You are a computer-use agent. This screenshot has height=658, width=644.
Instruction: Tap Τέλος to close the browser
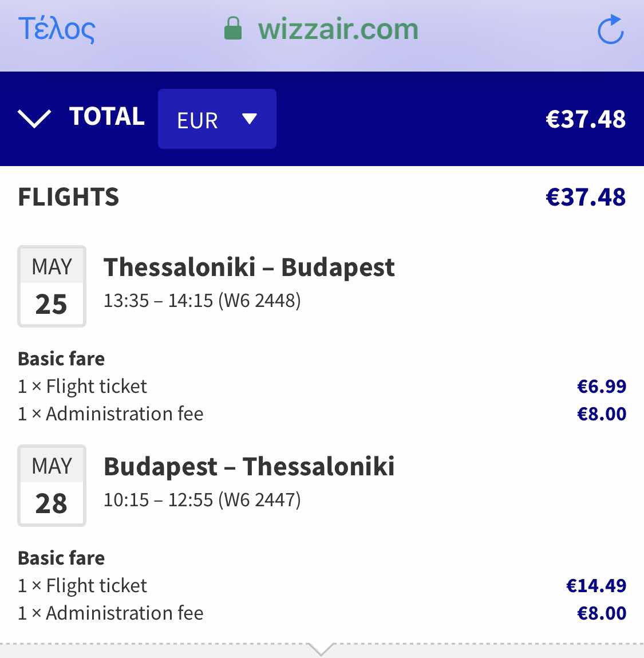click(x=57, y=29)
